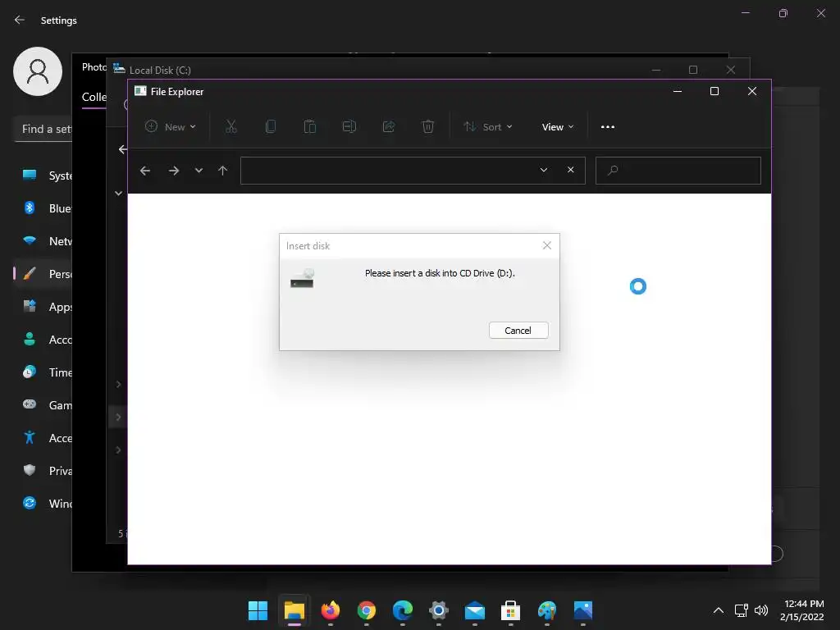Screen dimensions: 840x630
Task: Click the Copy icon in File Explorer toolbar
Action: pyautogui.click(x=271, y=127)
